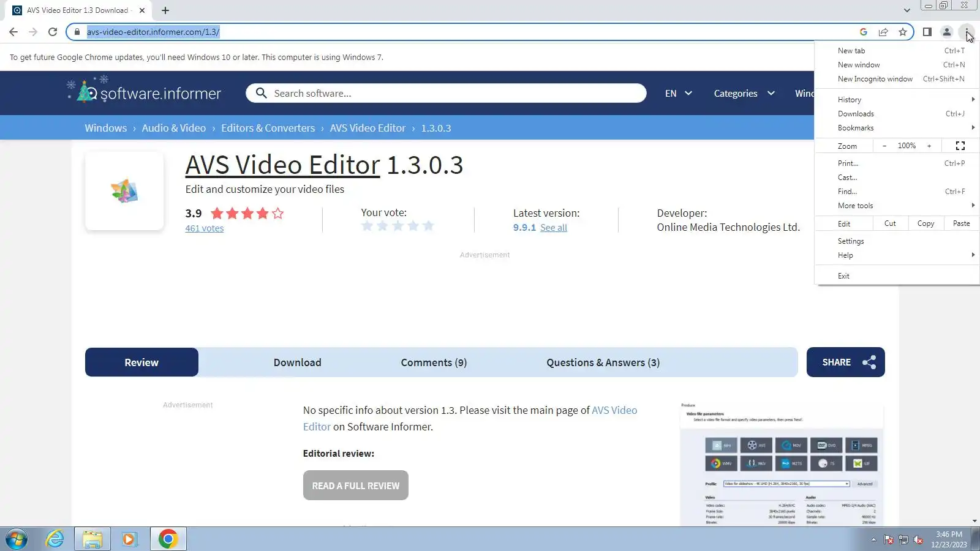Open a New Incognito window
980x551 pixels.
(897, 79)
